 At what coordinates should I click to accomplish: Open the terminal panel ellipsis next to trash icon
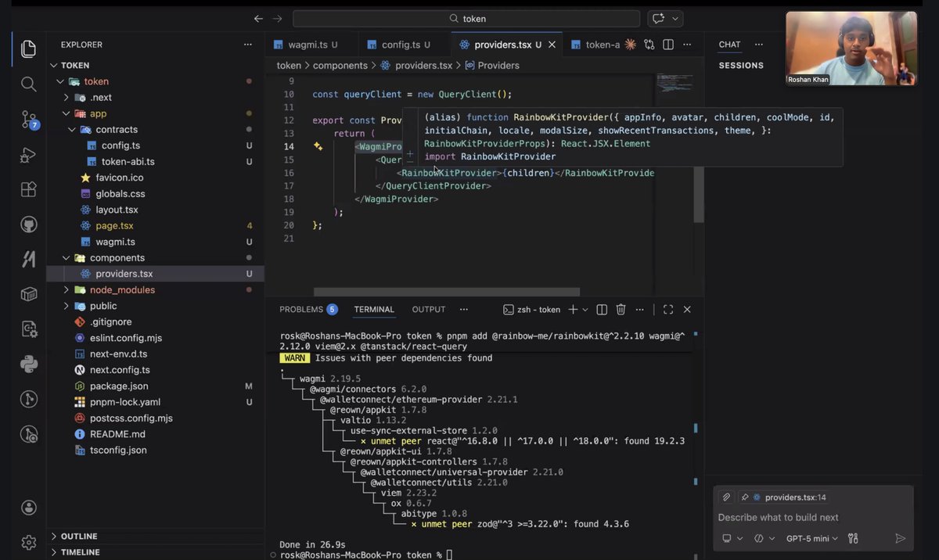click(640, 310)
